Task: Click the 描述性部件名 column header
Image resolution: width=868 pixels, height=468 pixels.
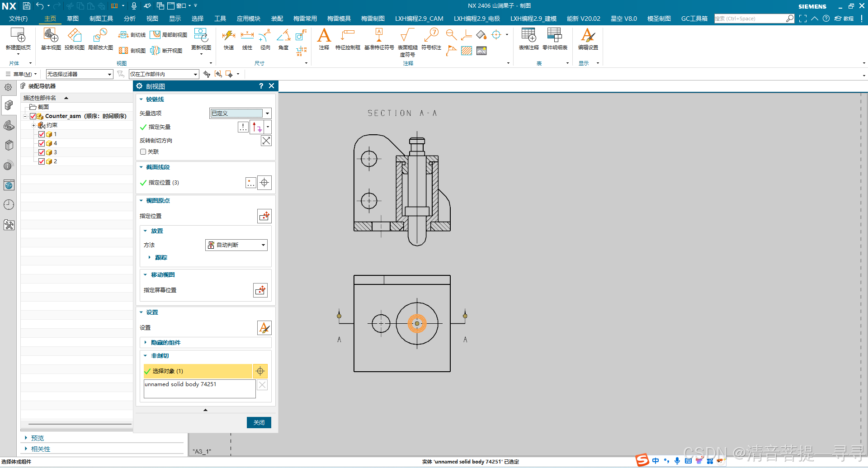Action: coord(40,98)
